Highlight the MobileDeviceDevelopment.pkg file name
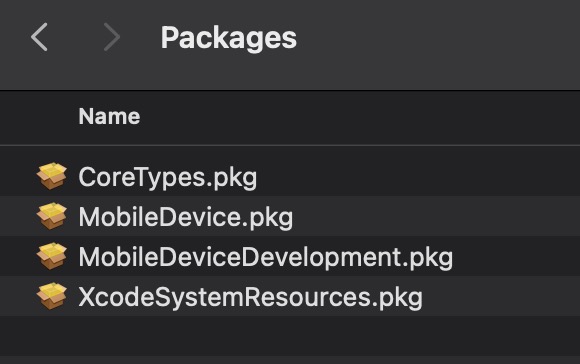Viewport: 580px width, 364px height. pyautogui.click(x=266, y=257)
